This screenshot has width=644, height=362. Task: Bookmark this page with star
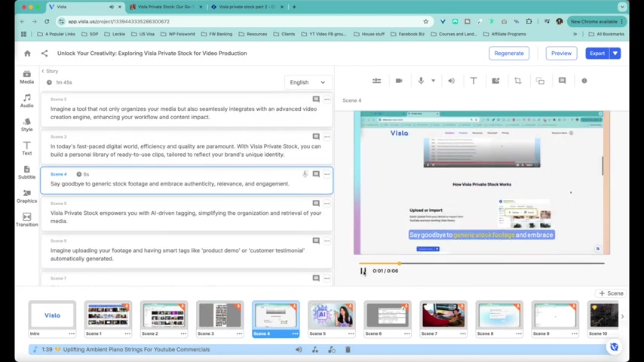[x=425, y=21]
